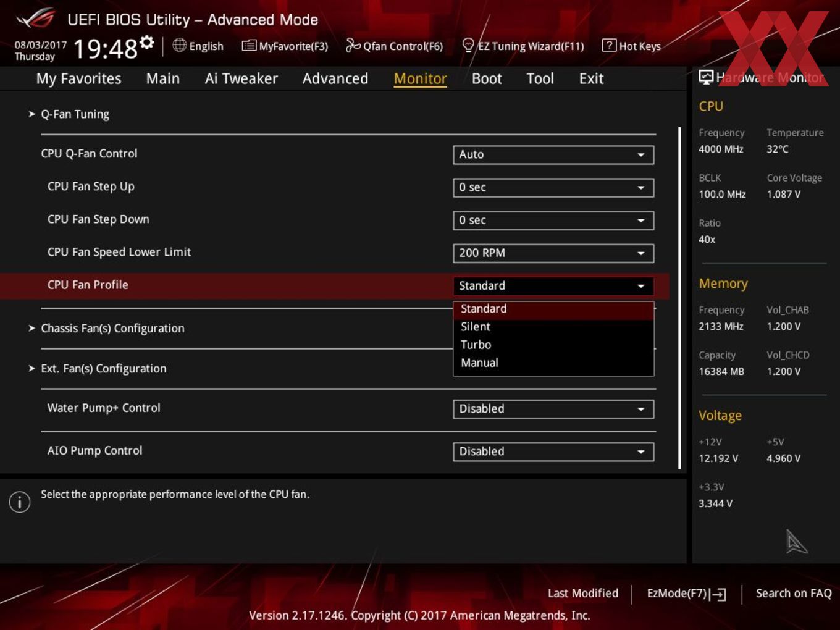This screenshot has height=630, width=840.
Task: Click the settings list vertical scrollbar
Action: [679, 298]
